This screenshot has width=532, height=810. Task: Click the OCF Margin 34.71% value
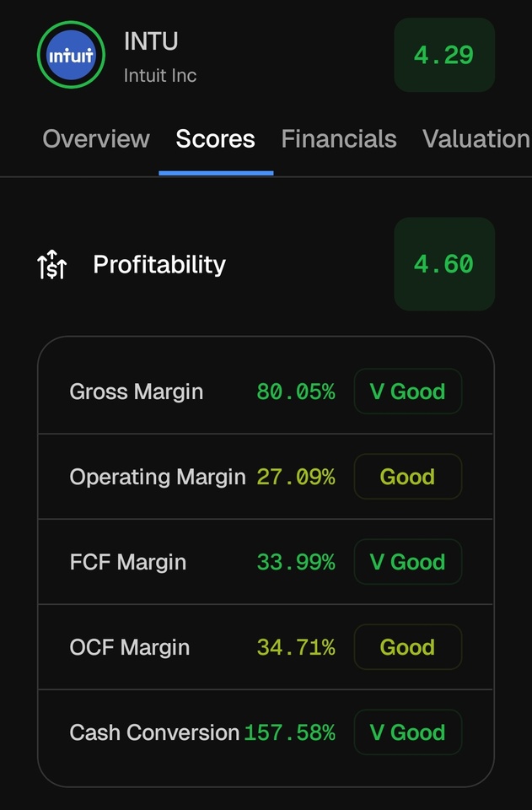point(296,647)
